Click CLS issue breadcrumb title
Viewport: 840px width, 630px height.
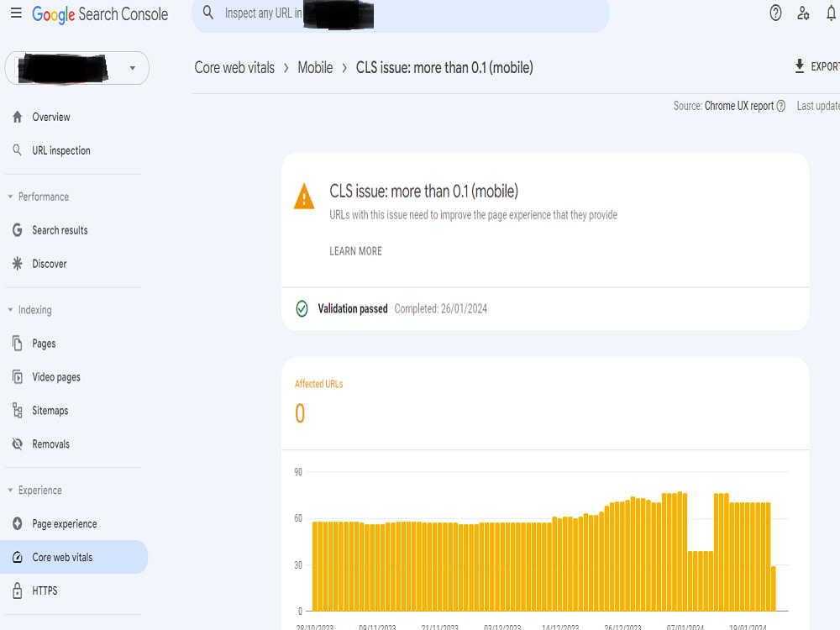[444, 67]
